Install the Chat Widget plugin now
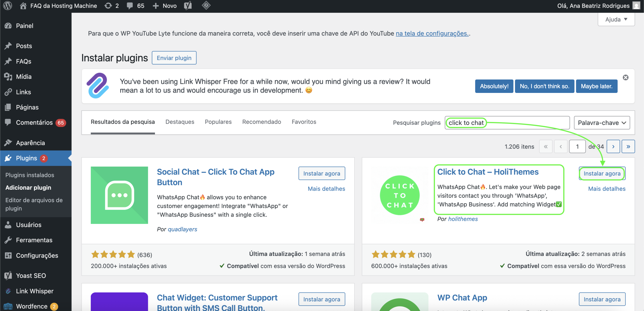 [x=322, y=299]
